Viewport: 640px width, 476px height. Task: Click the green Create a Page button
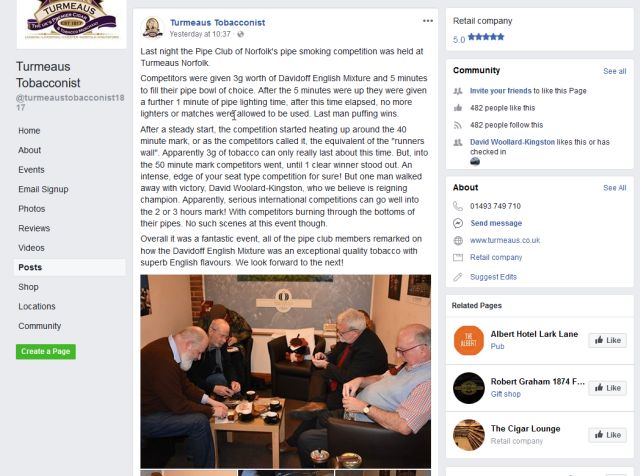click(x=46, y=351)
